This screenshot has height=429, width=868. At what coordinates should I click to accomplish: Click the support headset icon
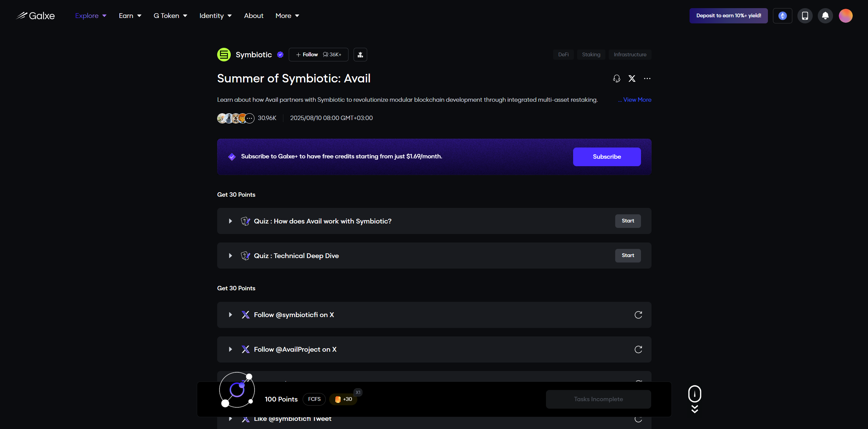tap(617, 79)
